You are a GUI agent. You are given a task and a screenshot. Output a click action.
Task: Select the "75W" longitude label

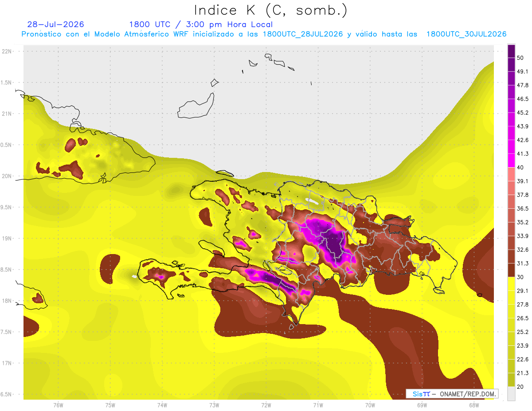click(110, 405)
